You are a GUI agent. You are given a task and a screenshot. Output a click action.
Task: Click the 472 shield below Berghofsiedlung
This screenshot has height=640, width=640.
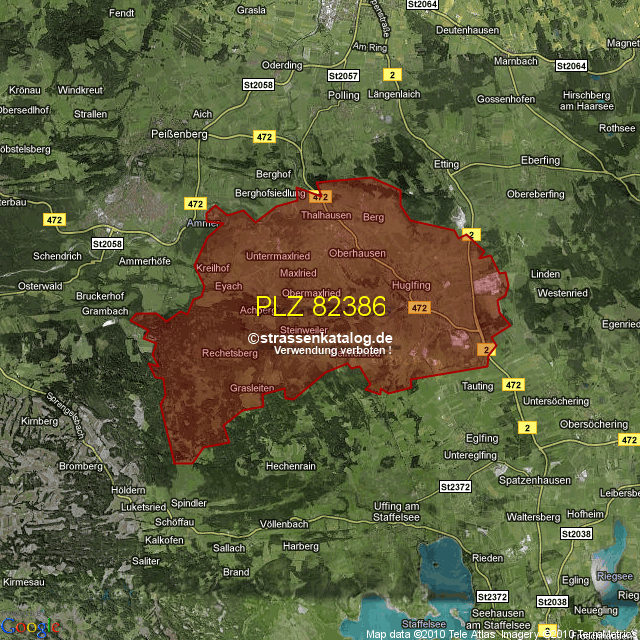tap(320, 198)
